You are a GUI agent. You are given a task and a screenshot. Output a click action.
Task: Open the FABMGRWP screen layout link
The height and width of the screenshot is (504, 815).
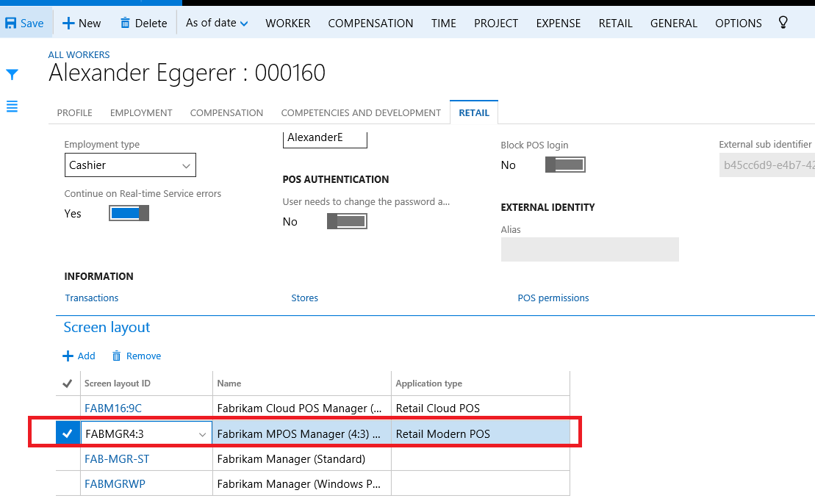point(115,483)
